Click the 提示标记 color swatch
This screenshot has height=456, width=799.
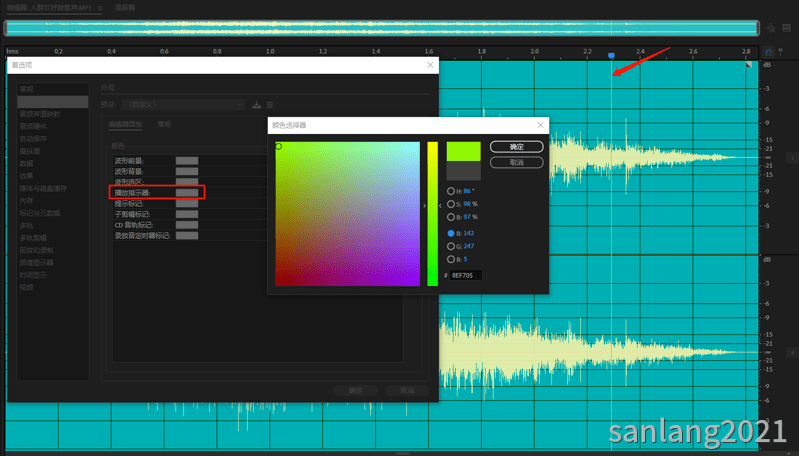[x=187, y=203]
